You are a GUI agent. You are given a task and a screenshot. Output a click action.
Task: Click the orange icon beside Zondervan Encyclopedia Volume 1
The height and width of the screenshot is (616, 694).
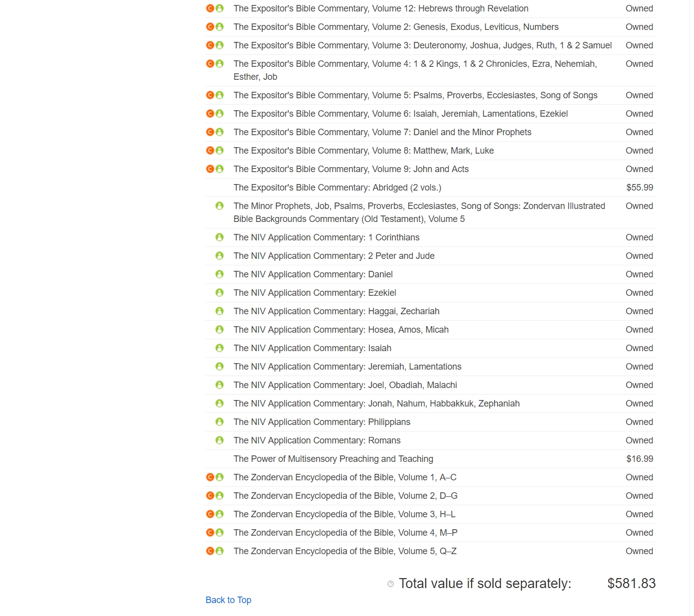click(x=210, y=477)
